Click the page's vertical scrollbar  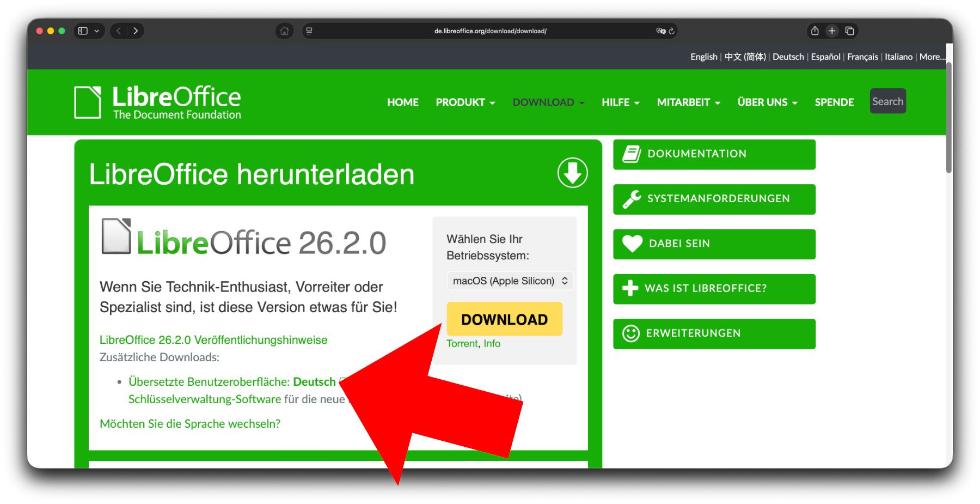pos(949,117)
